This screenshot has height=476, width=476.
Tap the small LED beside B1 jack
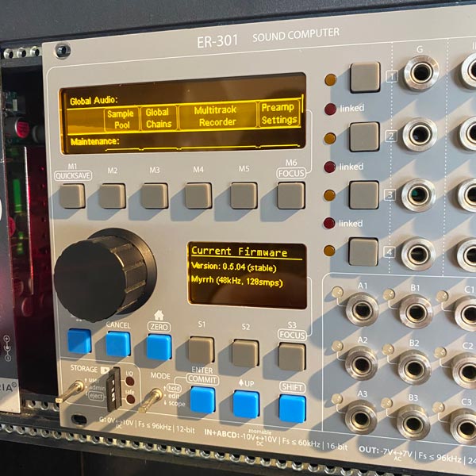coord(389,294)
